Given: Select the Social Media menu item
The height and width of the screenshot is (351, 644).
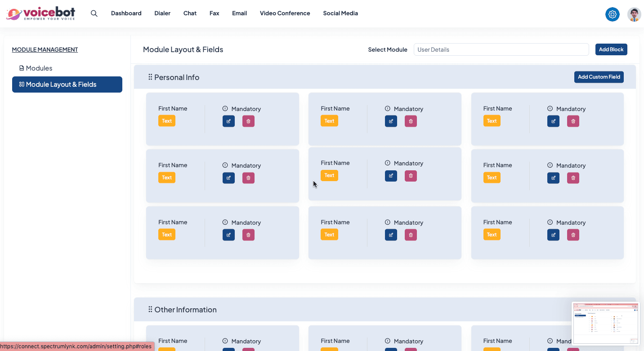Looking at the screenshot, I should tap(340, 13).
